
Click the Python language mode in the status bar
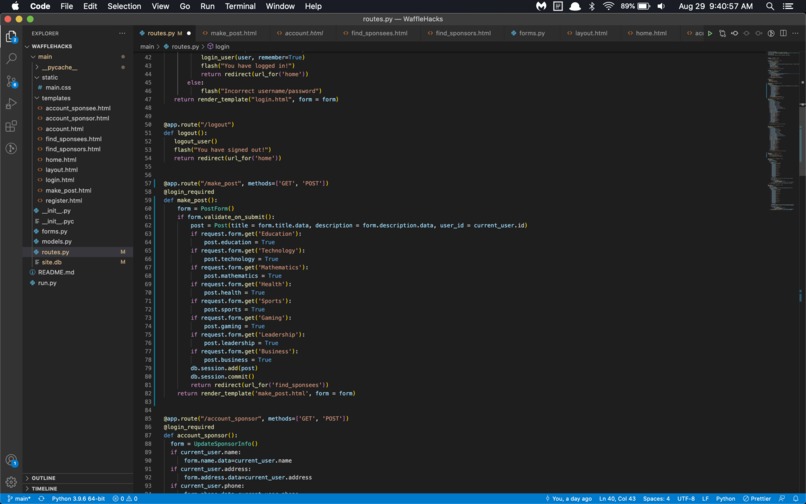pyautogui.click(x=725, y=499)
